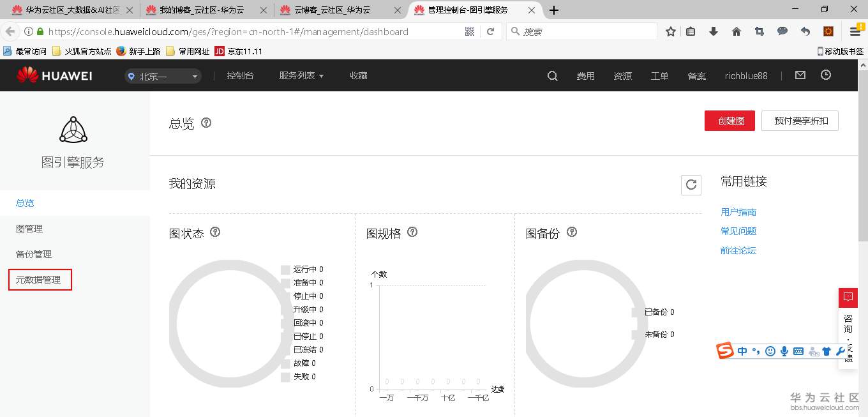Open the 图状态 help question mark icon
Image resolution: width=868 pixels, height=417 pixels.
[215, 232]
